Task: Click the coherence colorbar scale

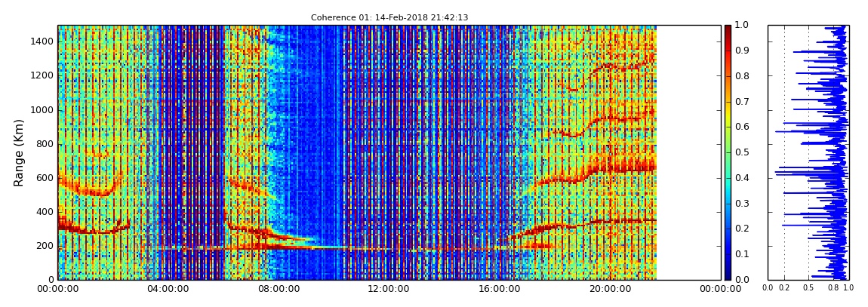Action: click(x=728, y=152)
